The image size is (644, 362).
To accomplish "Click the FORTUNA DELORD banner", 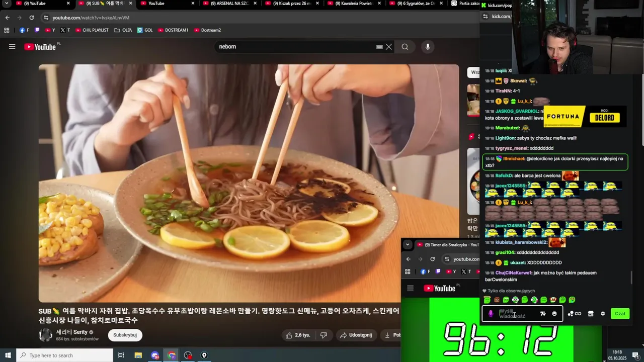I will pos(585,117).
